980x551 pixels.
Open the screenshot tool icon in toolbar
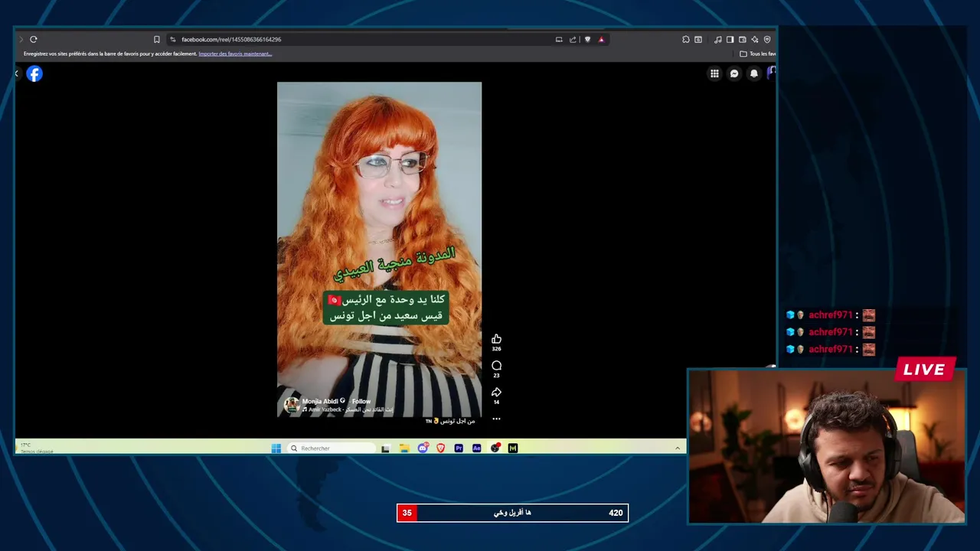click(698, 39)
